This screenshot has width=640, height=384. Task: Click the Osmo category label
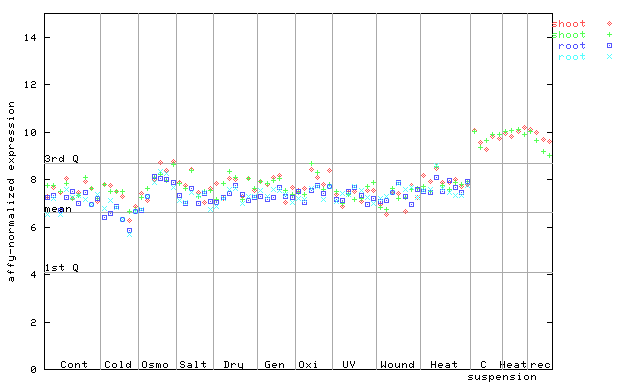(155, 364)
